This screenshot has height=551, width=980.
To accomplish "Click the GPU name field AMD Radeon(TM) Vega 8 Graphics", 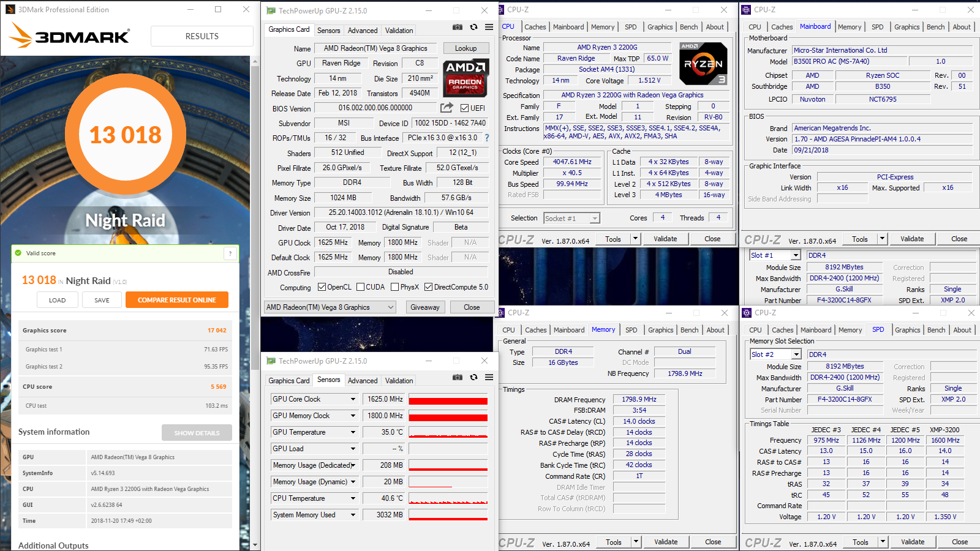I will 375,48.
